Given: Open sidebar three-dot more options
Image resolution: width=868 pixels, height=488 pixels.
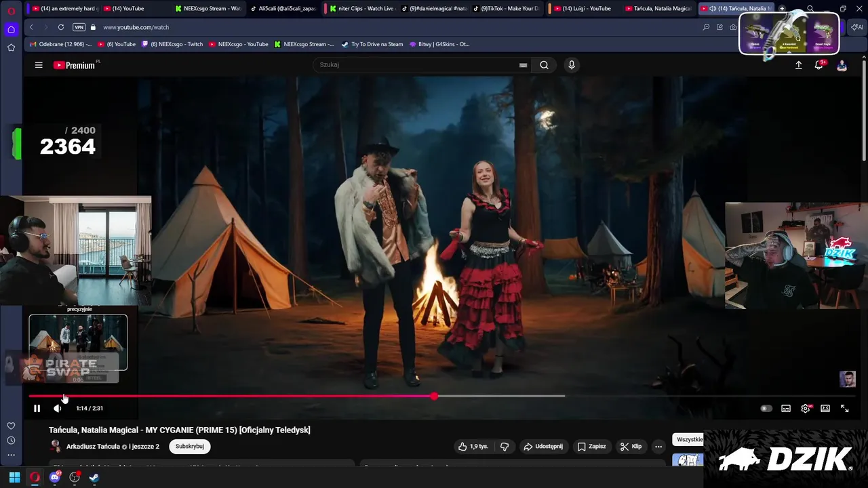Looking at the screenshot, I should 11,455.
